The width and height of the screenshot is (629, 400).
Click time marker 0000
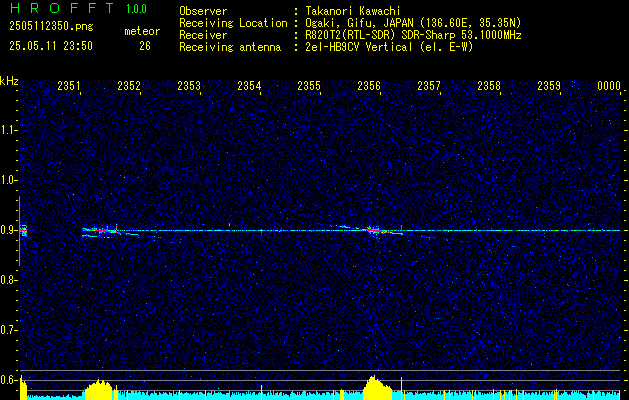pyautogui.click(x=609, y=85)
